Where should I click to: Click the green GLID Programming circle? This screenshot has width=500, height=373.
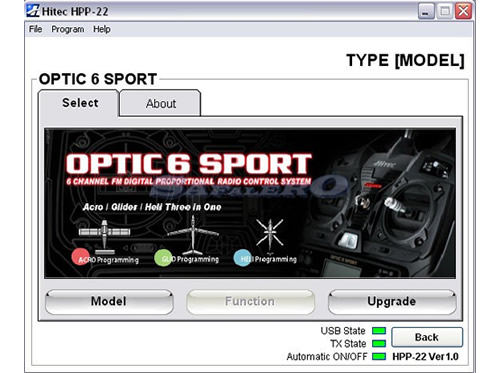tap(163, 258)
